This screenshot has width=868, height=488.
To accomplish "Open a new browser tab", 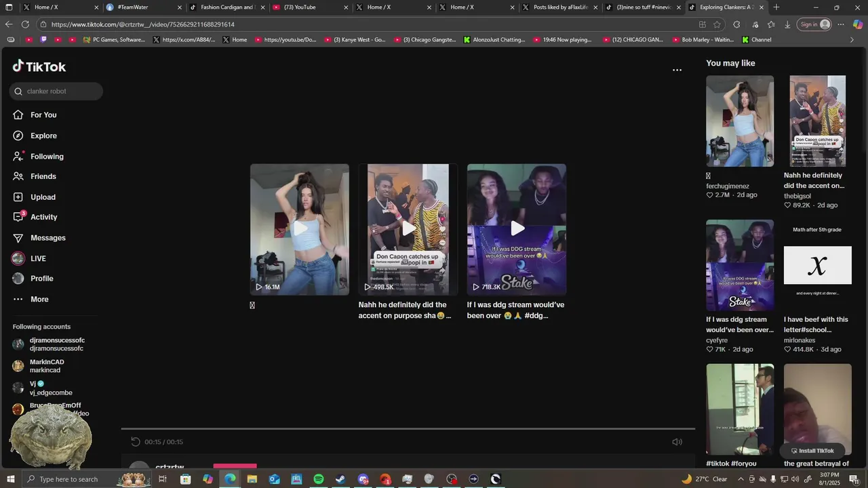I will click(776, 7).
